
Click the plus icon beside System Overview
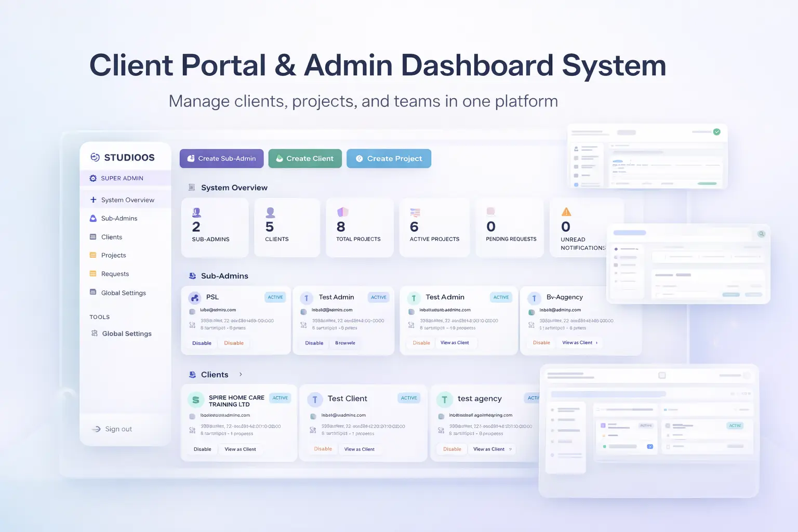(94, 199)
